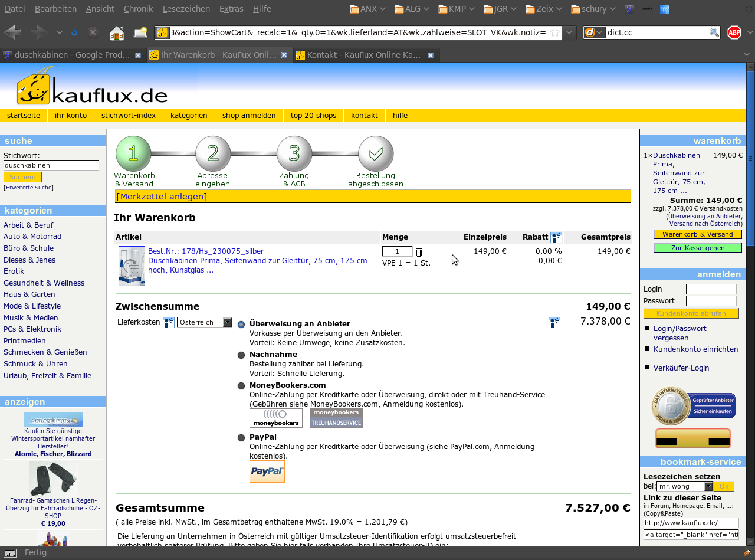Click the Suchen! button

pos(23,177)
